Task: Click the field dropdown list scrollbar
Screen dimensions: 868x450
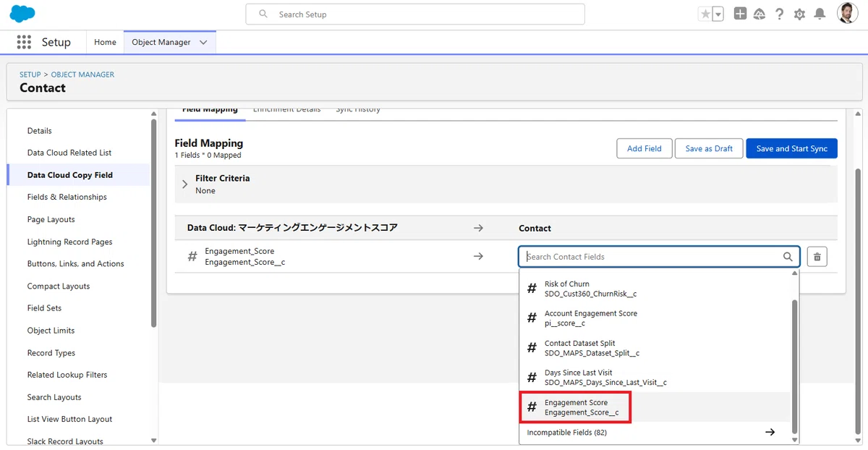Action: 795,365
